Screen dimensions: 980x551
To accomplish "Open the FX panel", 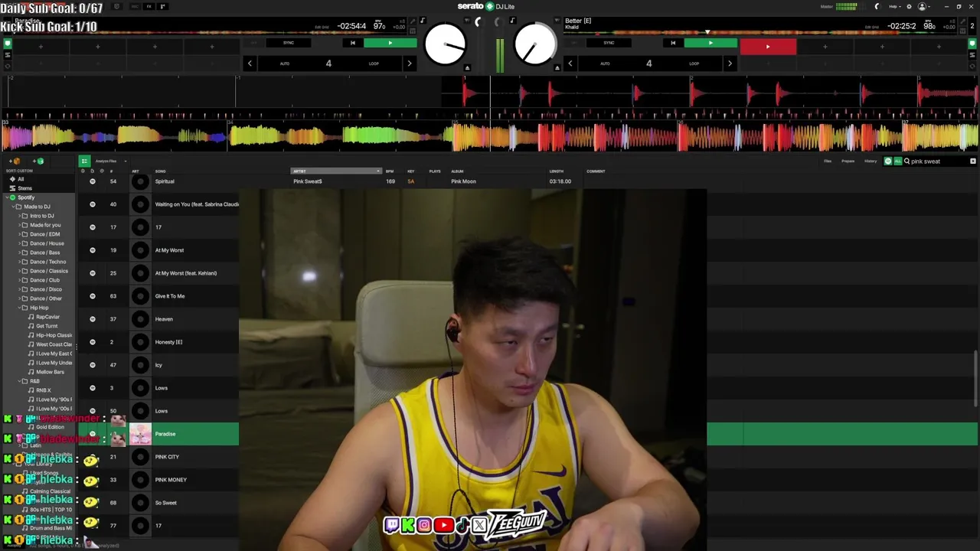I will [x=149, y=7].
